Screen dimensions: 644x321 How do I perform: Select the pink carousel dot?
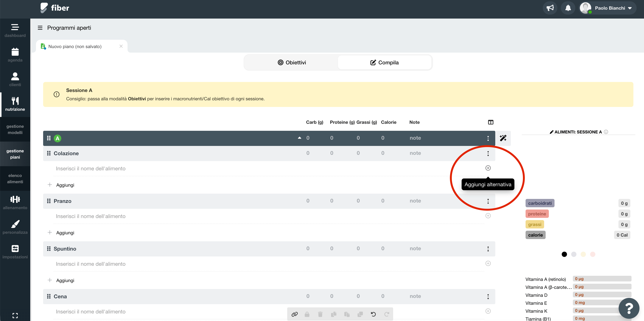[x=593, y=254]
